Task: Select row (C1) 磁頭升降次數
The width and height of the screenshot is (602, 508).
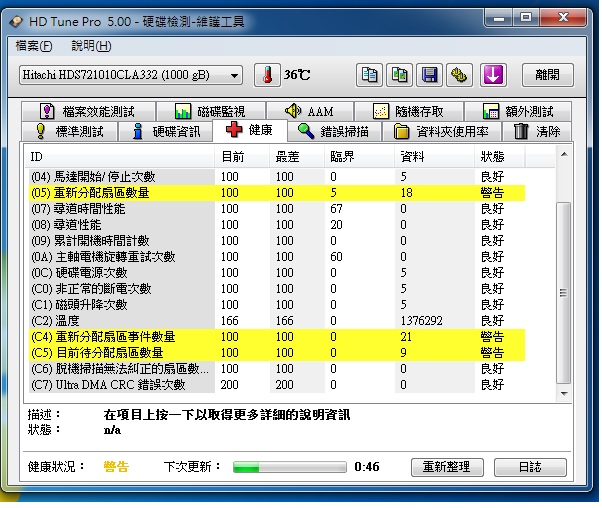Action: click(x=277, y=304)
